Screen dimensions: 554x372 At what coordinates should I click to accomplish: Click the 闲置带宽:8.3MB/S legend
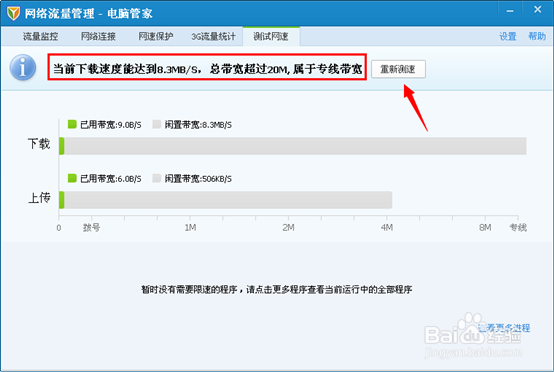192,125
